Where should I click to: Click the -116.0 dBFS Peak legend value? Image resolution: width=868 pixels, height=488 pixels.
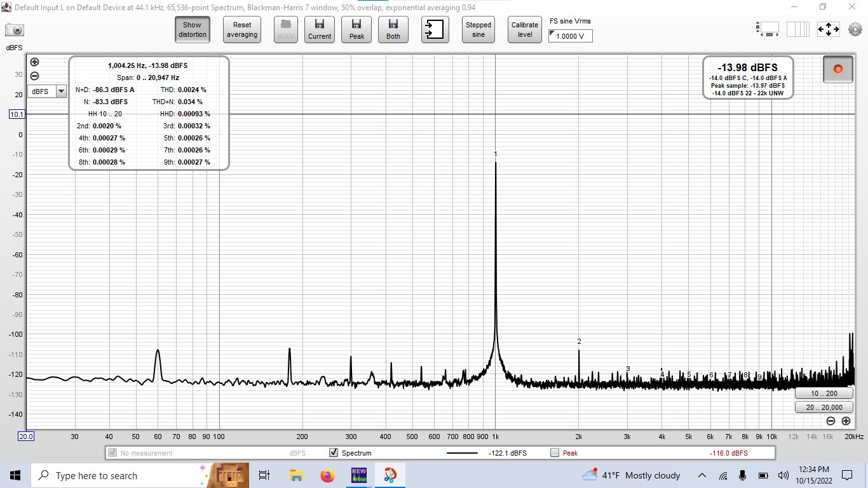728,453
